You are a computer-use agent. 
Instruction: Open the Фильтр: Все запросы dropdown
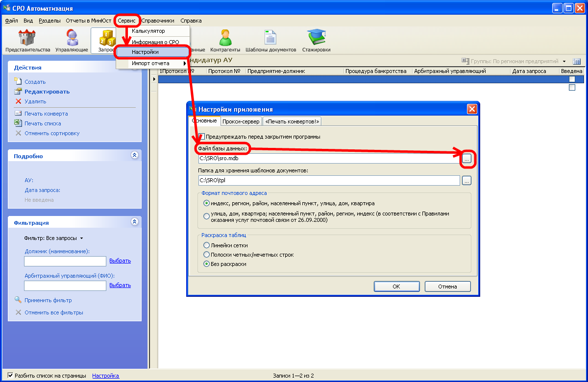click(x=54, y=238)
